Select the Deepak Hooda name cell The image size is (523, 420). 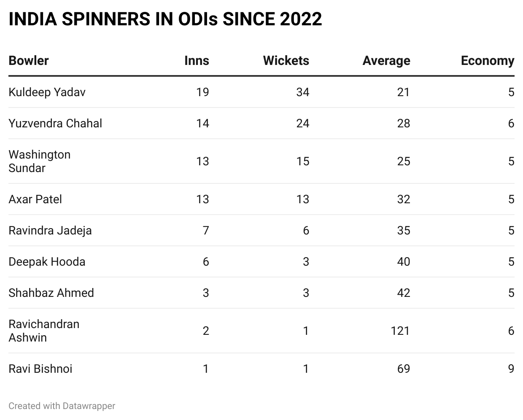click(x=47, y=261)
